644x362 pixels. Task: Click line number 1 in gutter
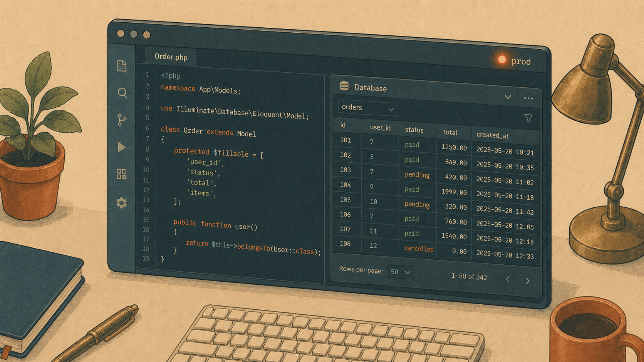point(147,75)
